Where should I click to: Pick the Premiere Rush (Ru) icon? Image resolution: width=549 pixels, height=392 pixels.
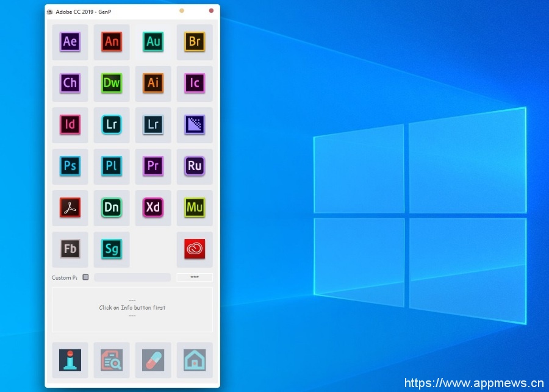[195, 166]
